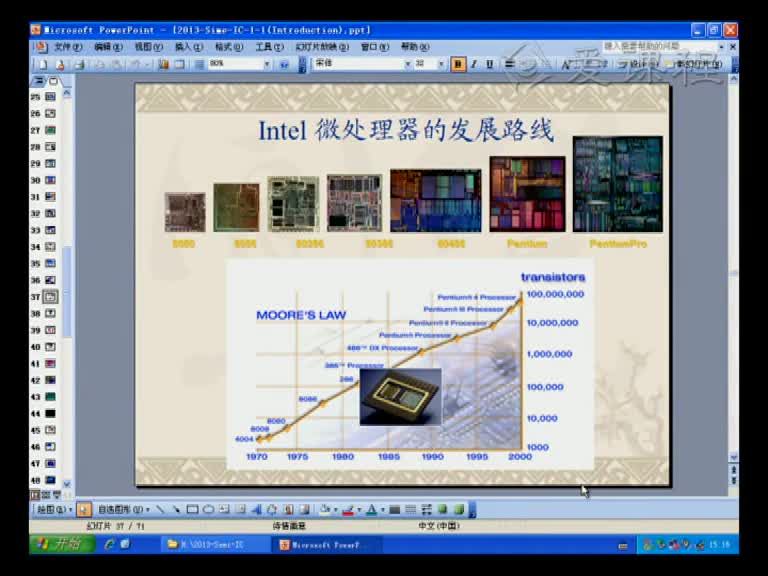Start slide show from view buttons
This screenshot has width=768, height=576.
[57, 495]
